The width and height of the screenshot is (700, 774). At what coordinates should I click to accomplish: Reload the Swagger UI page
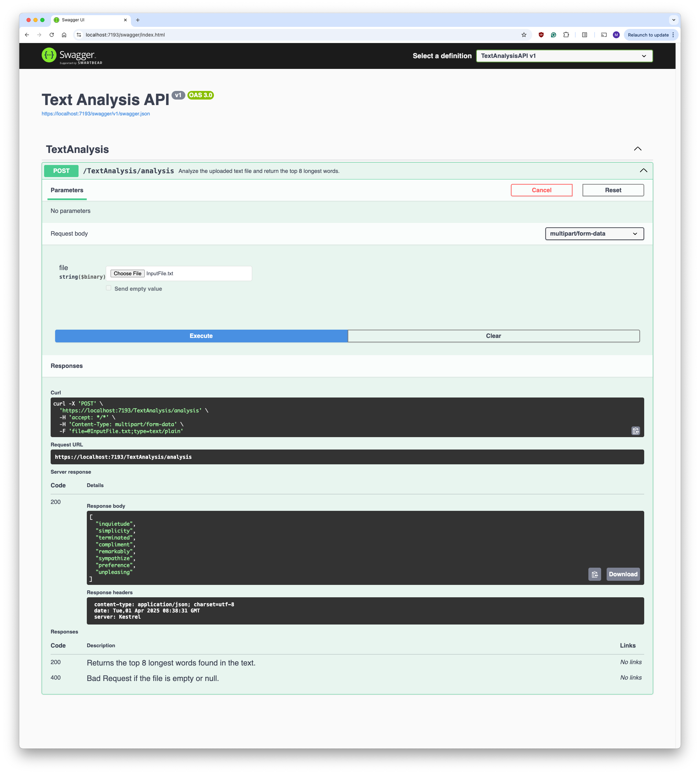[x=51, y=35]
